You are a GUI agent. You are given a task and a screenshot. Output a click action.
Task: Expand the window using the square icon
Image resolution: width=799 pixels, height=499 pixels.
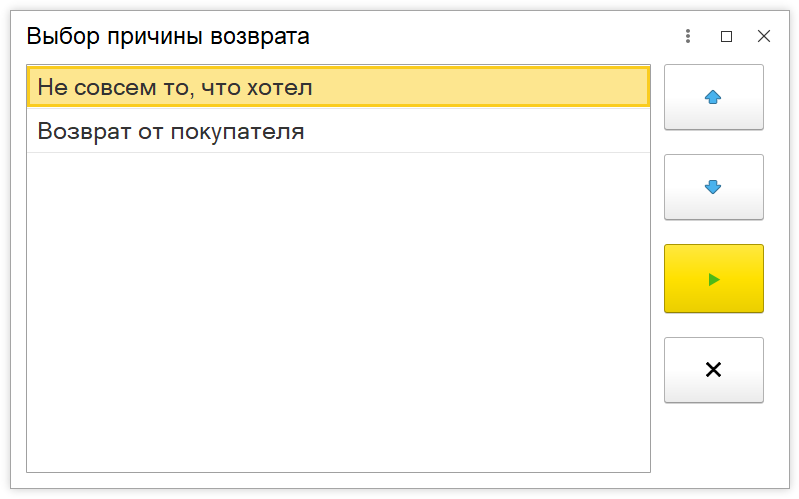pyautogui.click(x=727, y=36)
